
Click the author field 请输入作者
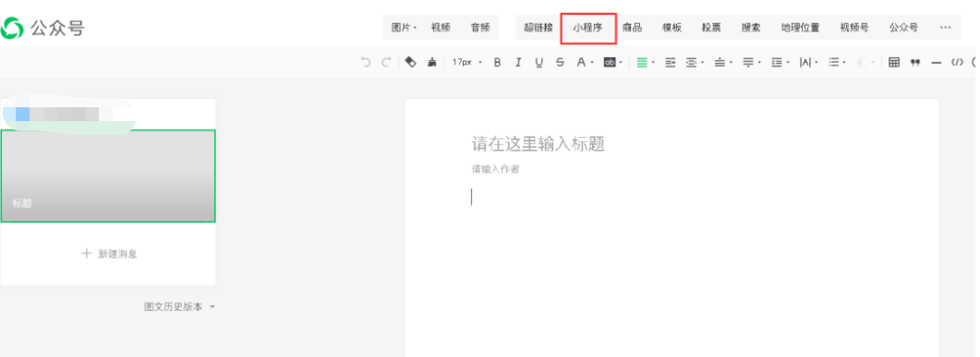tap(495, 169)
